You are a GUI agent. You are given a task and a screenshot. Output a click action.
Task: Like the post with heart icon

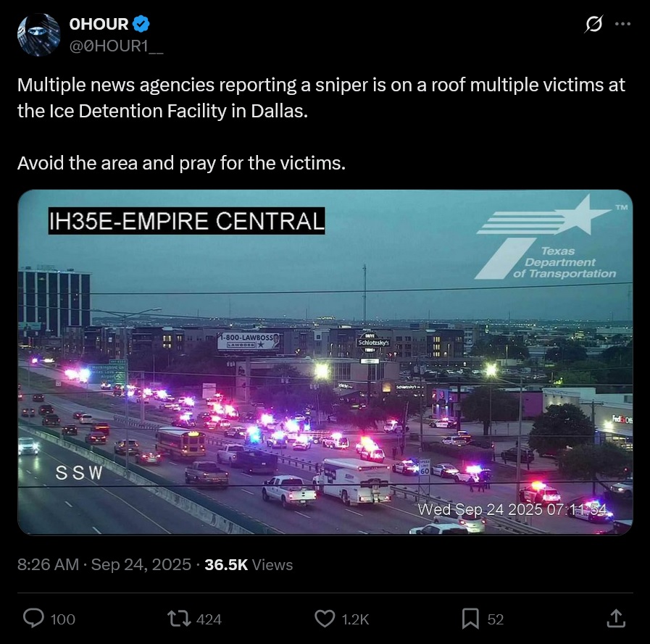325,619
